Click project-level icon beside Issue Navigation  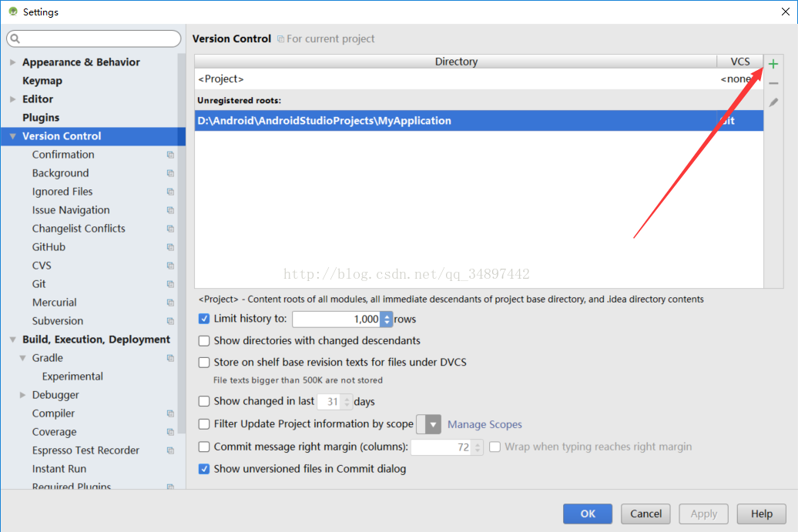(170, 210)
